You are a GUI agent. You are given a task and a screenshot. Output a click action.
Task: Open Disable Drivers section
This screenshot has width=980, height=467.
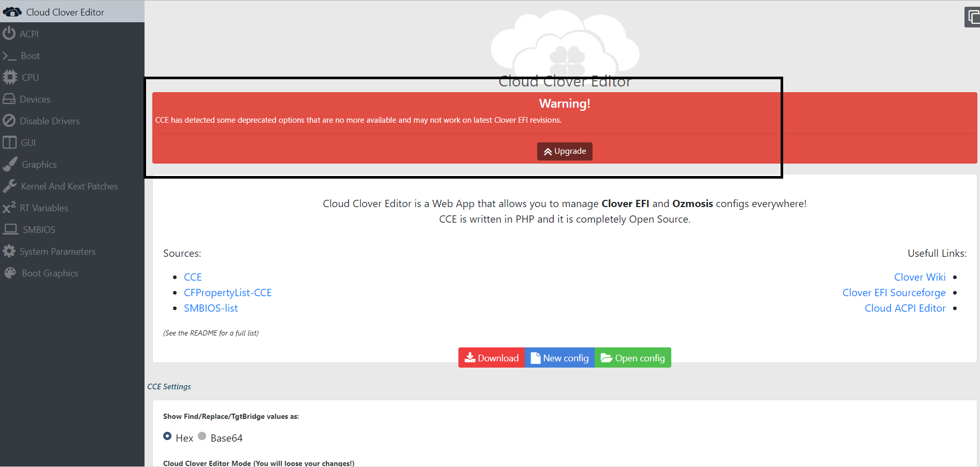point(72,121)
